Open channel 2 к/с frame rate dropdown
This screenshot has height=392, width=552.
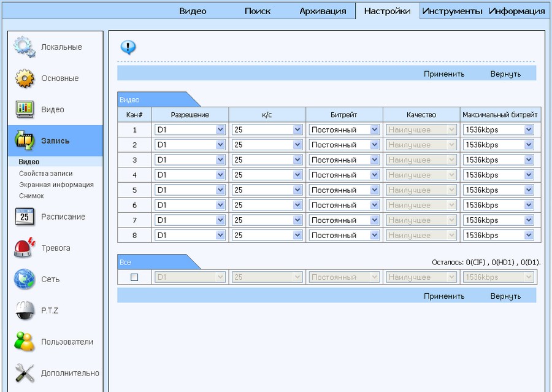(x=267, y=145)
